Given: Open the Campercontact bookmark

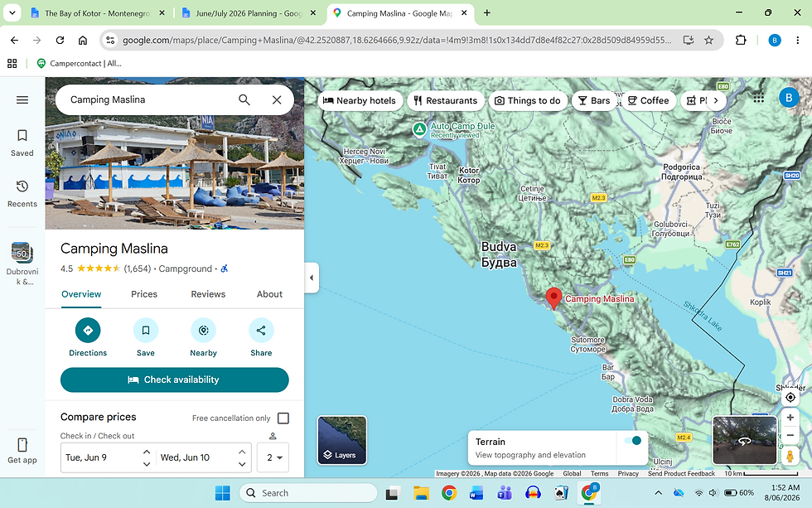Looking at the screenshot, I should pos(79,63).
